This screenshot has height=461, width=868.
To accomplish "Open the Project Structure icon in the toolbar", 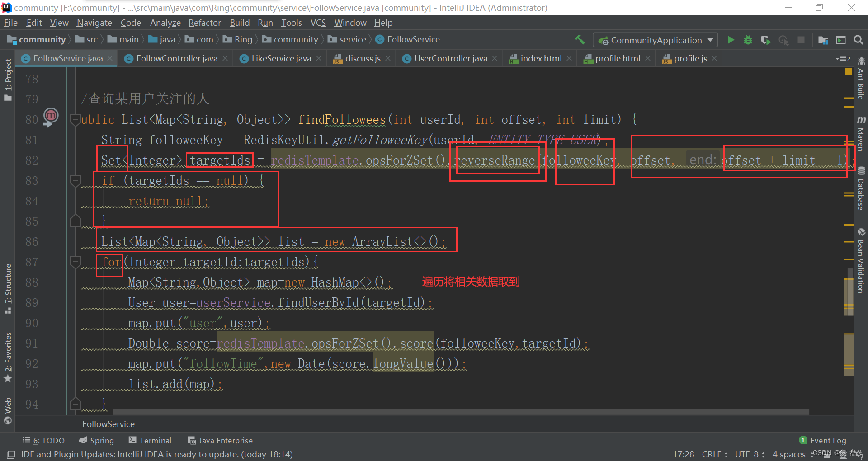I will tap(823, 40).
